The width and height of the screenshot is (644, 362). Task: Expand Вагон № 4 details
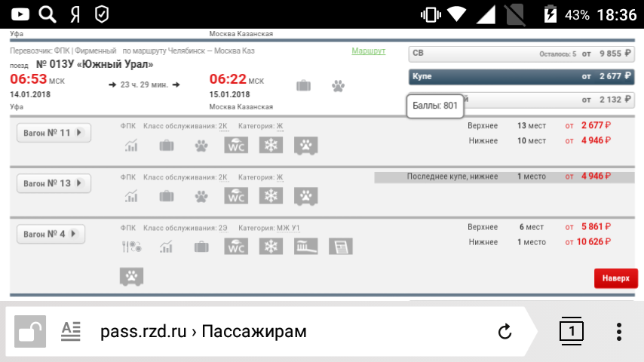(x=51, y=234)
